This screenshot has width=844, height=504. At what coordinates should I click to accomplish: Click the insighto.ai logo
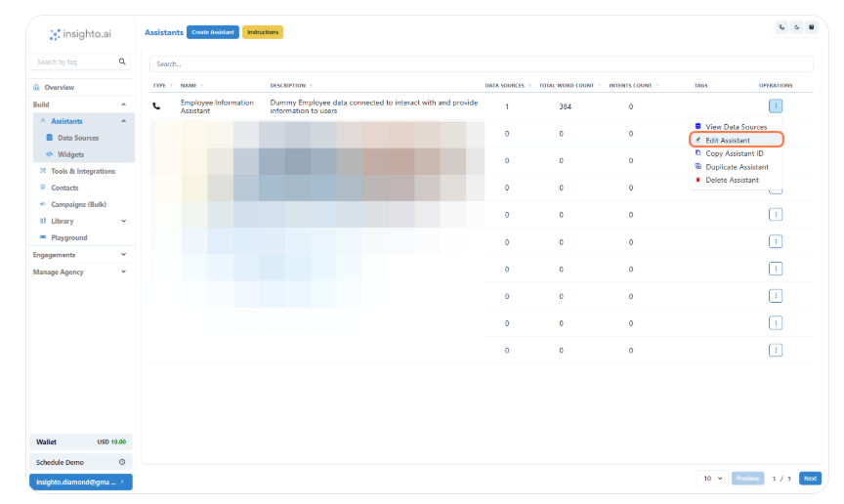tap(80, 34)
